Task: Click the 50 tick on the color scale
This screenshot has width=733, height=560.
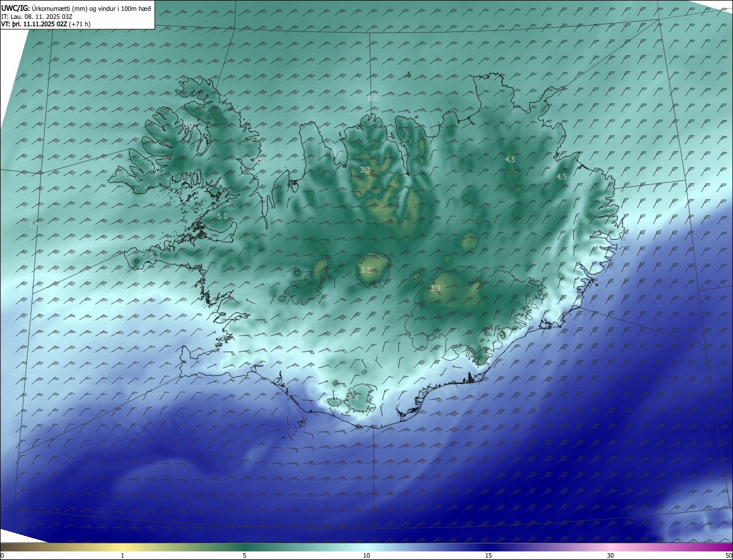Action: (x=728, y=555)
